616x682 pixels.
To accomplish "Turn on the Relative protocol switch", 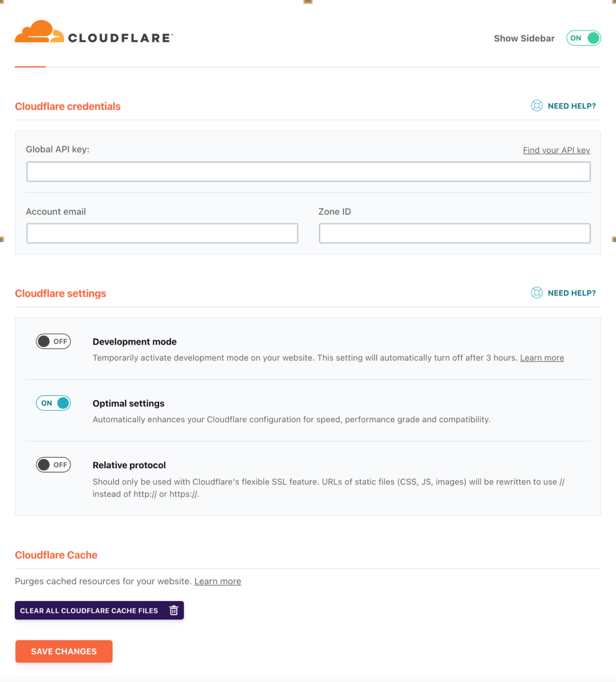I will coord(53,464).
